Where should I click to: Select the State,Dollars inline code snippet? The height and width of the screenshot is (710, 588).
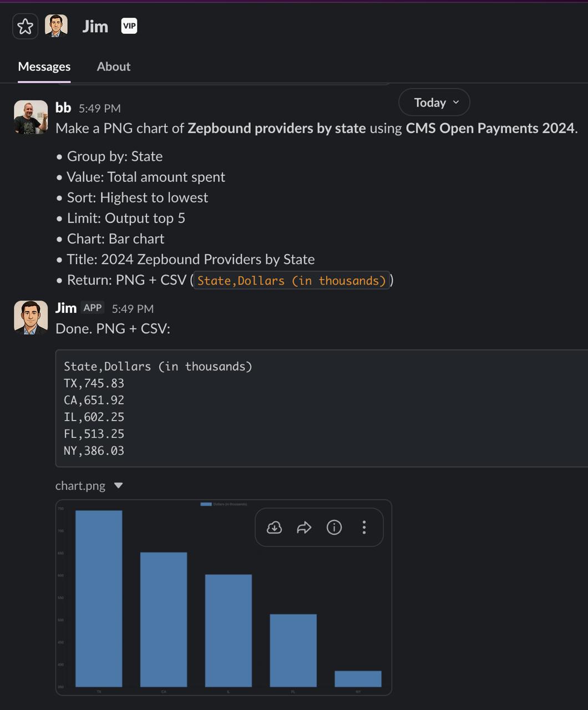tap(291, 281)
